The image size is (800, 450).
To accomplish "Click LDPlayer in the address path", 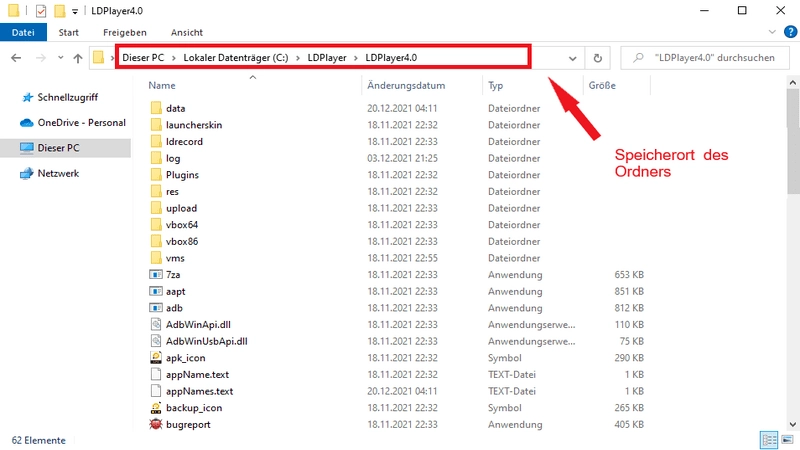I will click(x=327, y=58).
